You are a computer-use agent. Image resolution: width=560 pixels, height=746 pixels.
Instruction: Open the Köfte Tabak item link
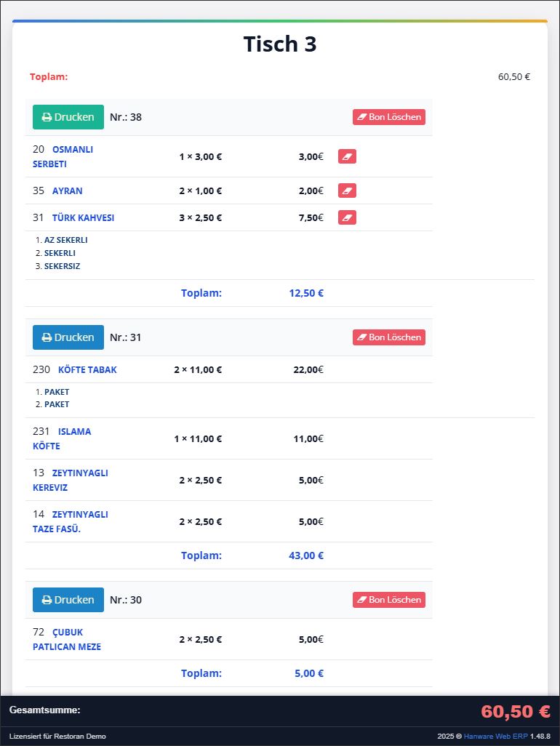pos(87,370)
